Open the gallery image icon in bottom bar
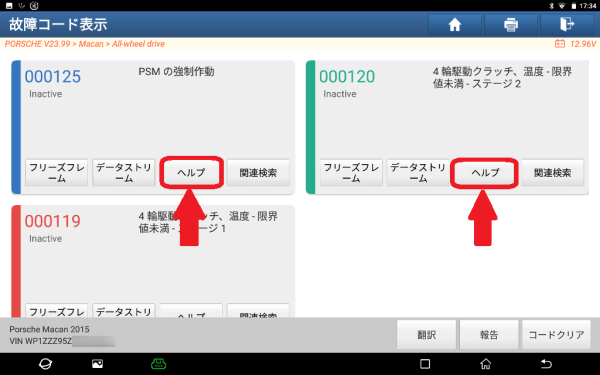The width and height of the screenshot is (600, 375). (98, 364)
